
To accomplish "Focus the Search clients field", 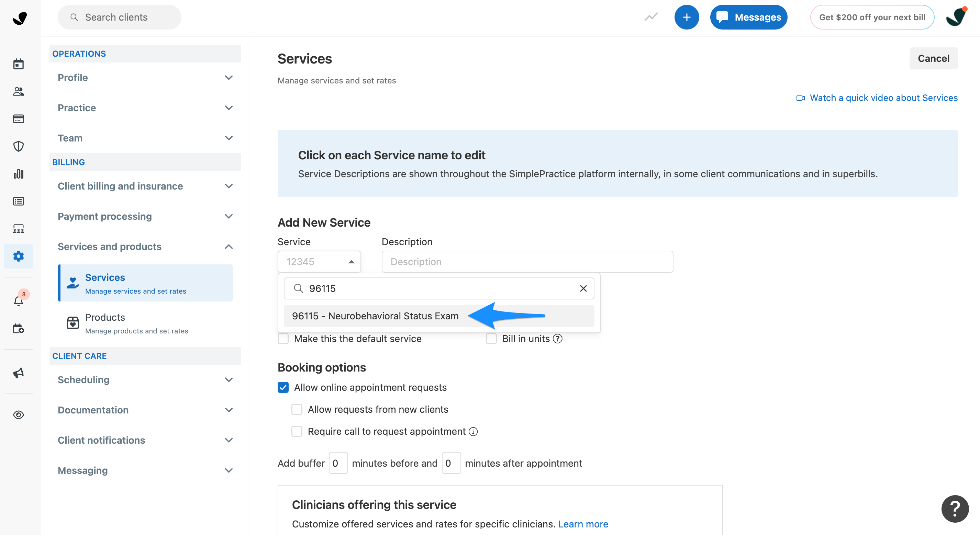I will (120, 17).
